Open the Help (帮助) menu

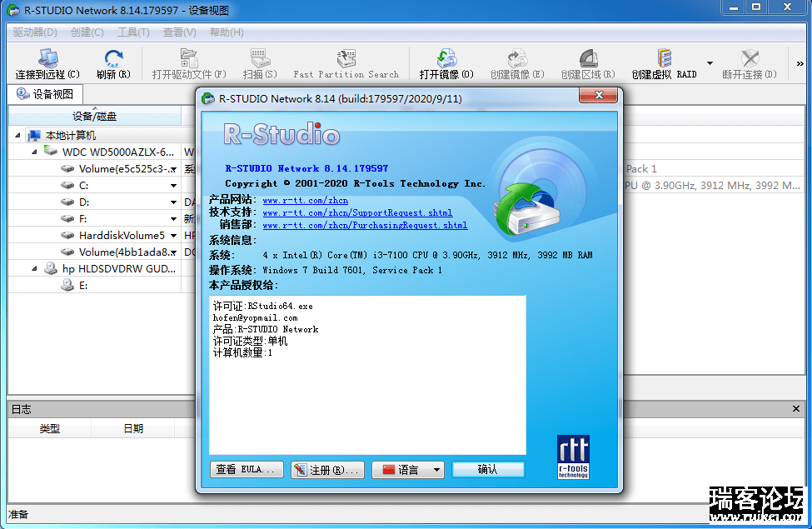(x=227, y=32)
